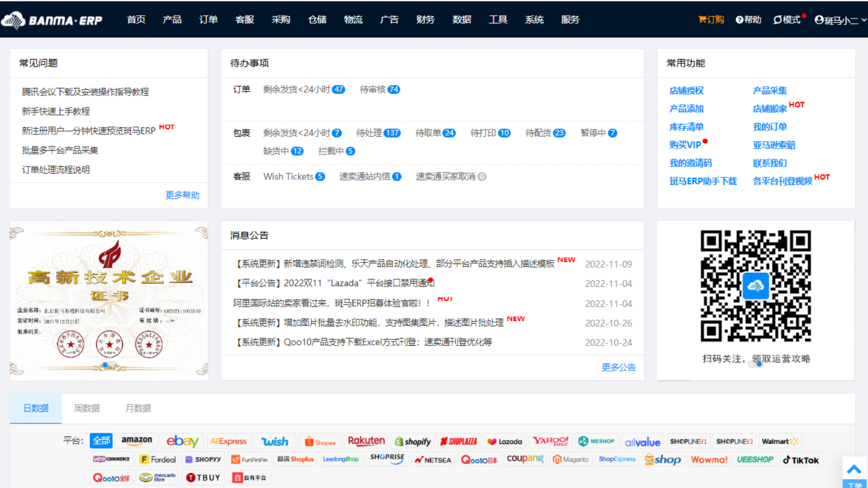
Task: Select the Fordeal platform logo
Action: tap(158, 459)
